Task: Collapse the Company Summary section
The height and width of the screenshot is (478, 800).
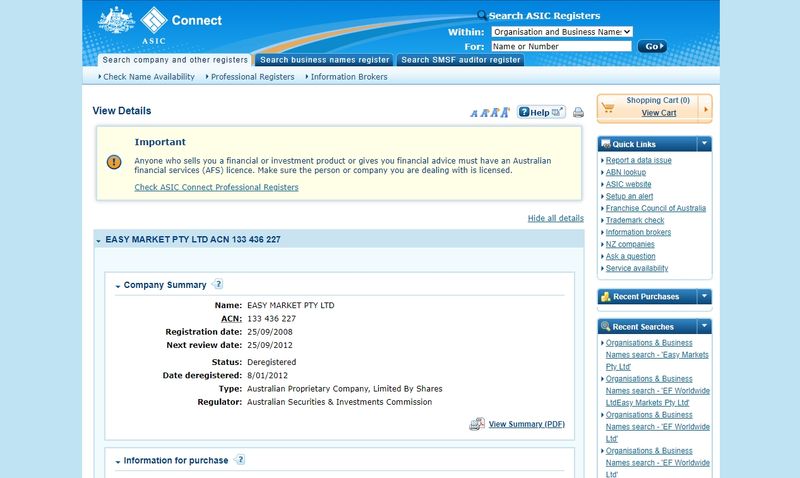Action: click(118, 286)
